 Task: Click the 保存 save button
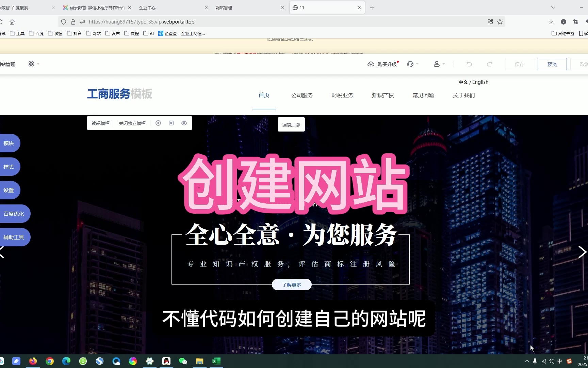click(520, 64)
